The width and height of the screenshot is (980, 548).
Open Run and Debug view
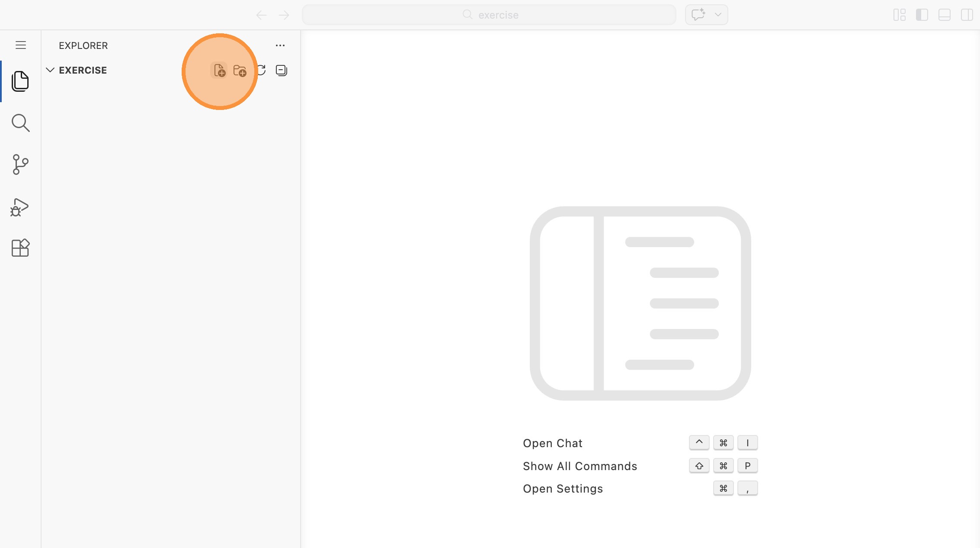pyautogui.click(x=20, y=207)
